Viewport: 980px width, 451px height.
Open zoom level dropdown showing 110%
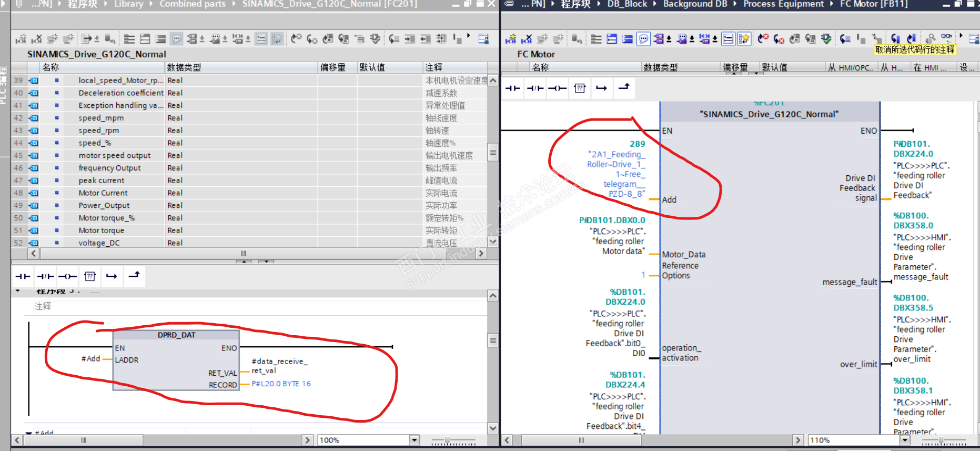[x=905, y=440]
